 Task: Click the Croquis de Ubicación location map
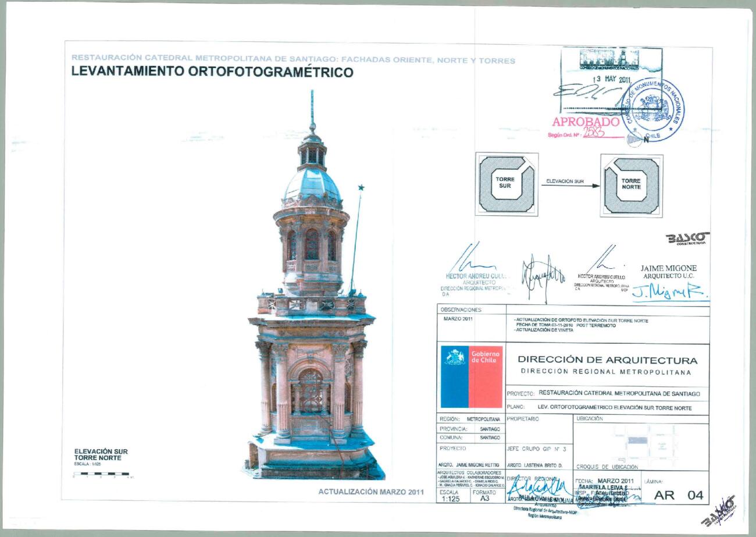641,444
